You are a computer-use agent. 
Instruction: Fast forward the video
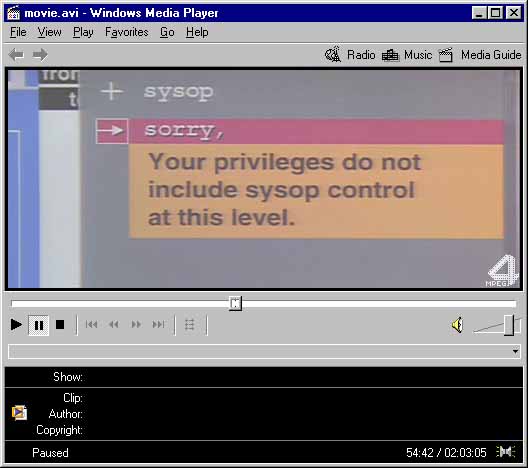point(136,325)
